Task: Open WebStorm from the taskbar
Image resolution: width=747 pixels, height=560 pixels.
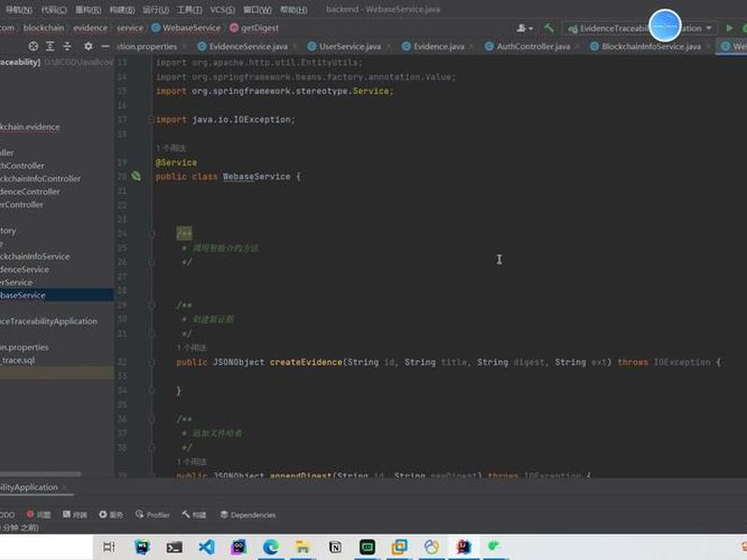Action: (x=142, y=547)
